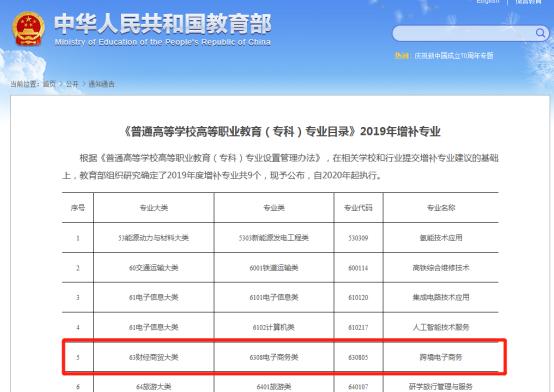Screen dimensions: 554x392
Task: Select the code cell 610120
Action: click(x=358, y=298)
